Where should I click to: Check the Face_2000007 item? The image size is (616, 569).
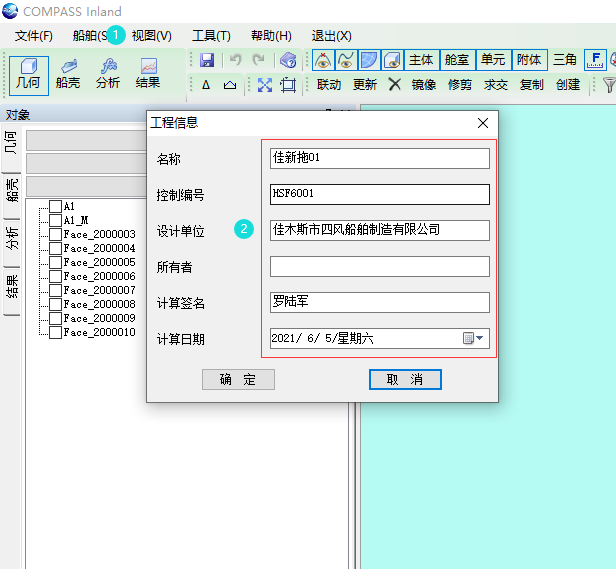click(x=55, y=290)
